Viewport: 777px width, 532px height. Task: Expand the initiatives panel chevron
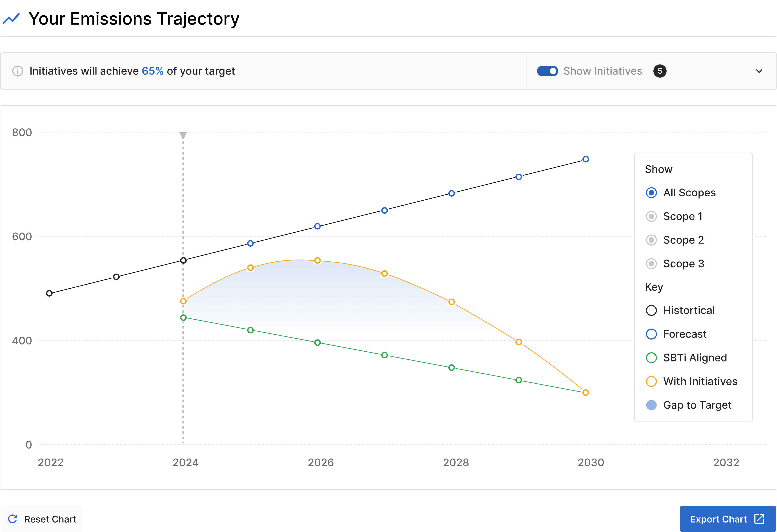(x=759, y=71)
